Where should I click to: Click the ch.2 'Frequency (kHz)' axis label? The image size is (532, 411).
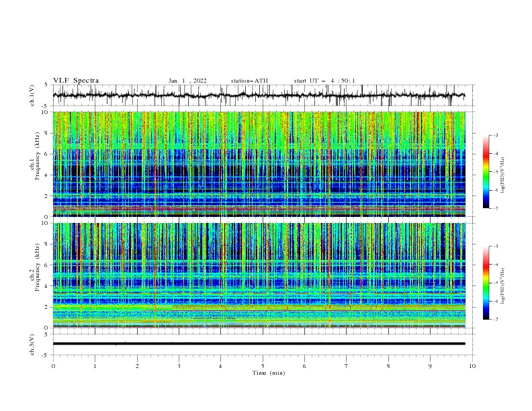point(38,267)
